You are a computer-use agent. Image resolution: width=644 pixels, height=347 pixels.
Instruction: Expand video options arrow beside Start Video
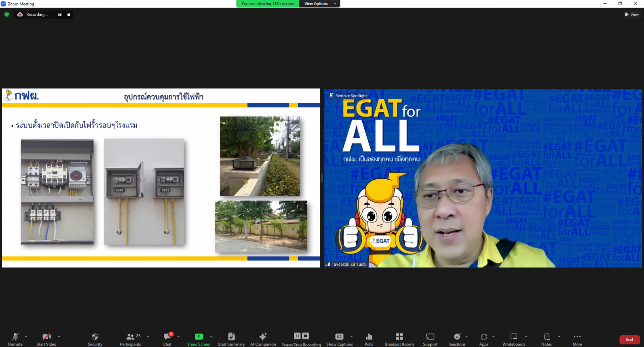(59, 337)
